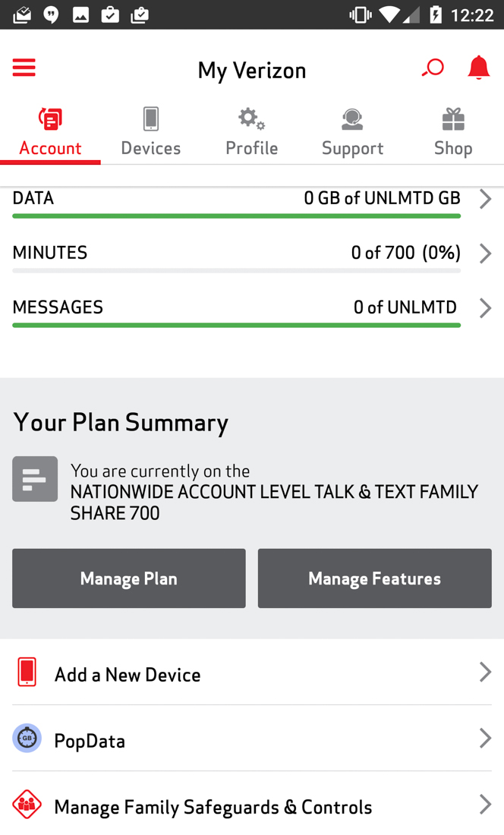Screen dimensions: 504x835
Task: Switch to the Profile tab
Action: (251, 132)
